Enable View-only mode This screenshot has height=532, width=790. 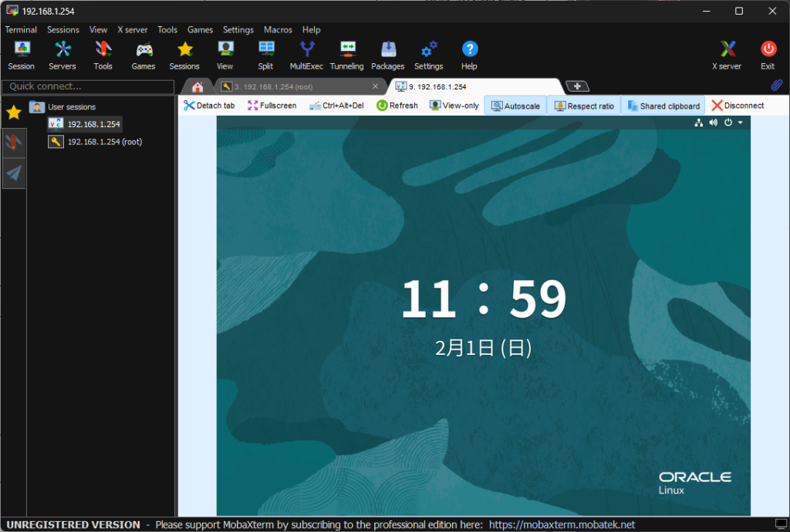point(454,106)
